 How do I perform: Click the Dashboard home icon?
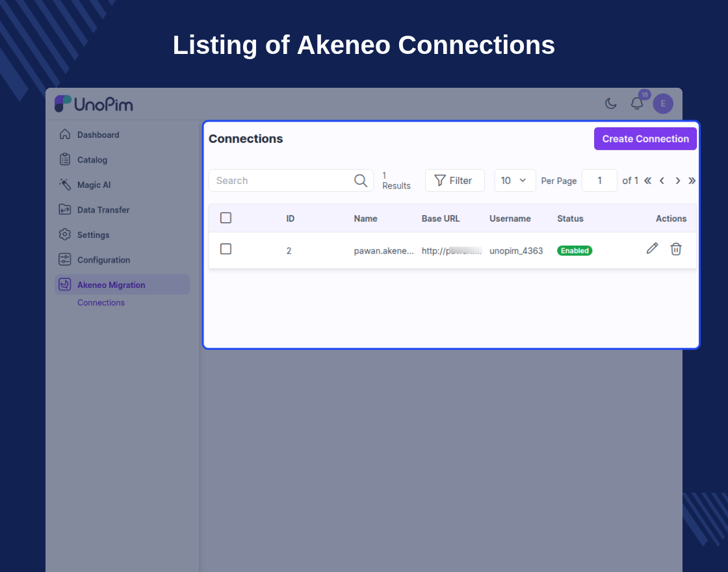click(x=65, y=134)
